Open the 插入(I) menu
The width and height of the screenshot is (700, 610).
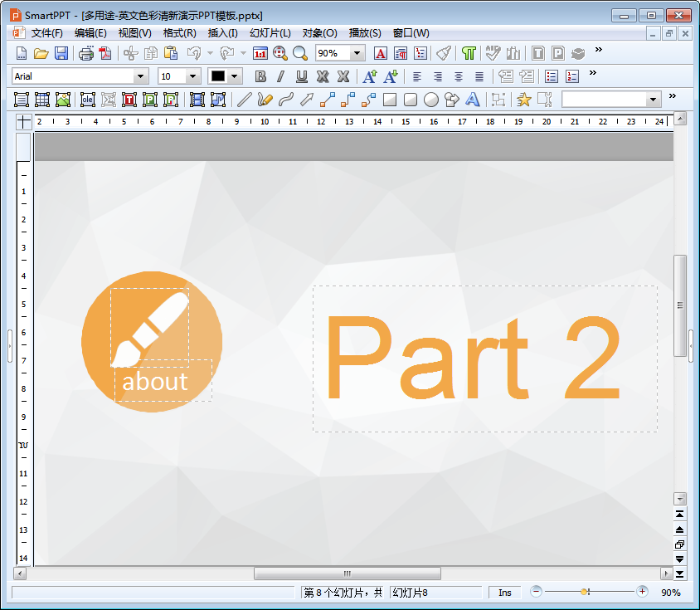tap(222, 33)
